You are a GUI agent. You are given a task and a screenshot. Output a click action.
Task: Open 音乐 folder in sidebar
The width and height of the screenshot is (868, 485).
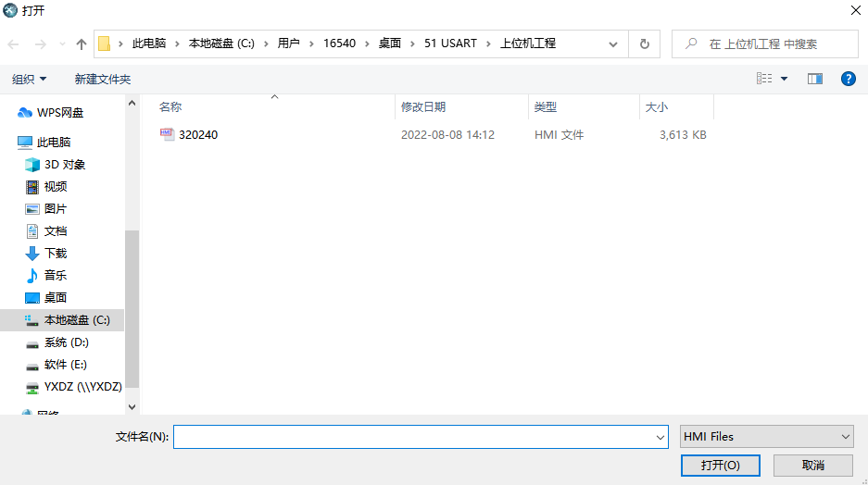pyautogui.click(x=56, y=275)
